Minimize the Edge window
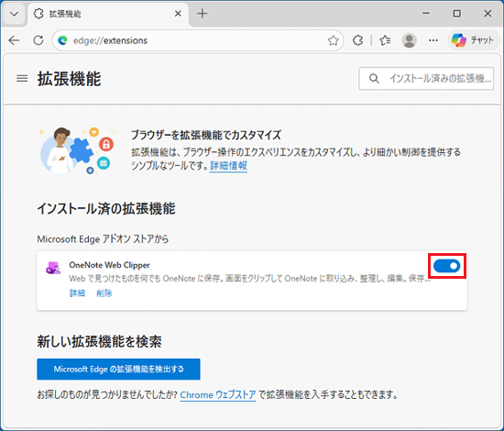Viewport: 504px width, 431px height. coord(426,14)
